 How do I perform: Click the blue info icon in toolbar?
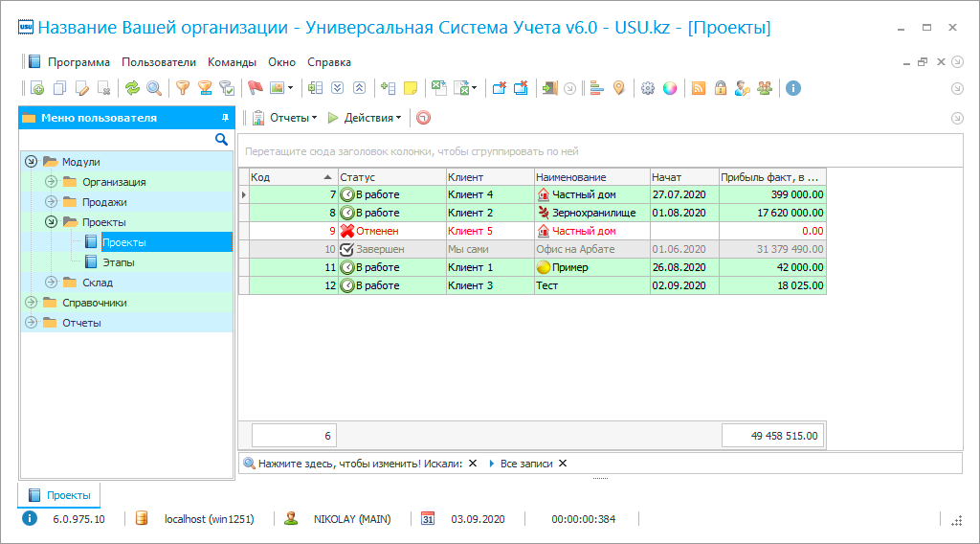pyautogui.click(x=793, y=88)
